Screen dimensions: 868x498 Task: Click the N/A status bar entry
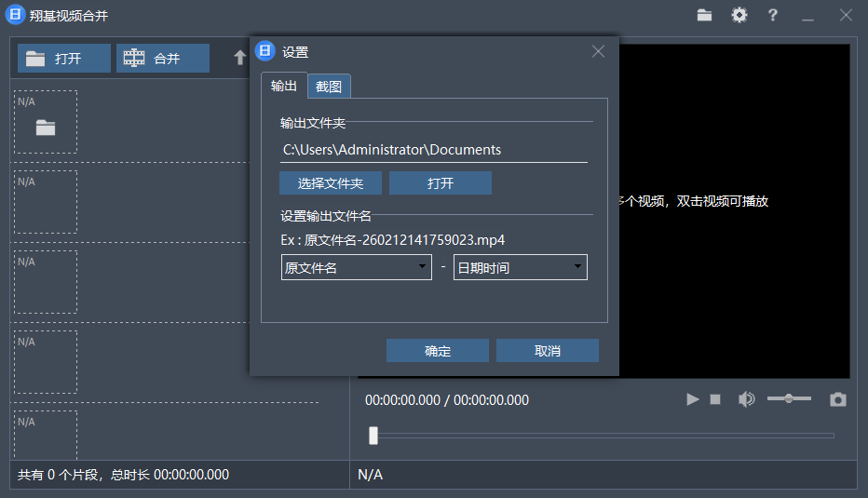[371, 475]
